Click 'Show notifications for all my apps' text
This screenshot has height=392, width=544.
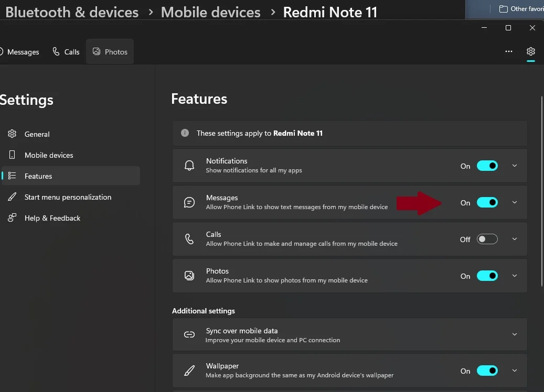coord(254,170)
